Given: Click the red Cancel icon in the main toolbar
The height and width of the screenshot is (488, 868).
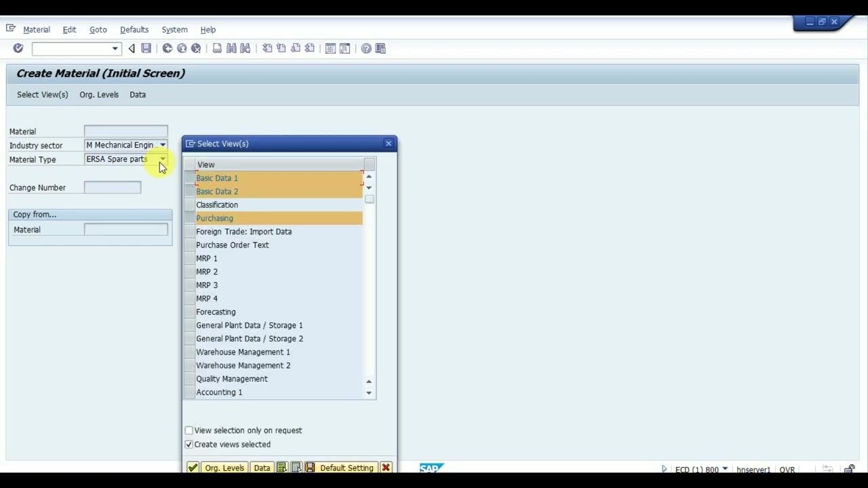Looking at the screenshot, I should pos(196,48).
